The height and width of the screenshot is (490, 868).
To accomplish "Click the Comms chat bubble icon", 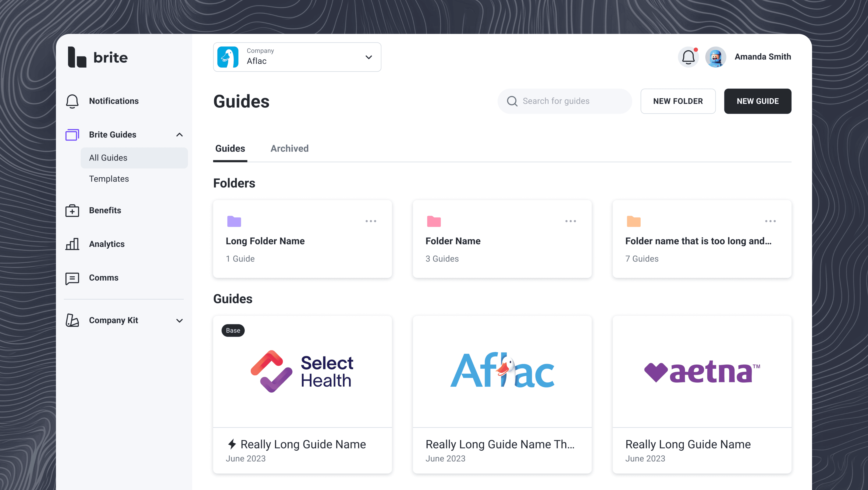I will [72, 278].
